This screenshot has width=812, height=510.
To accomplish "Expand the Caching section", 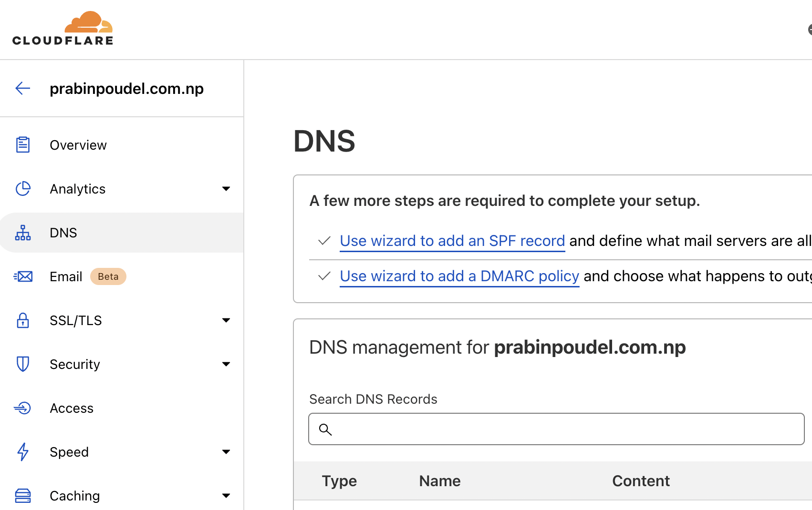I will 226,496.
